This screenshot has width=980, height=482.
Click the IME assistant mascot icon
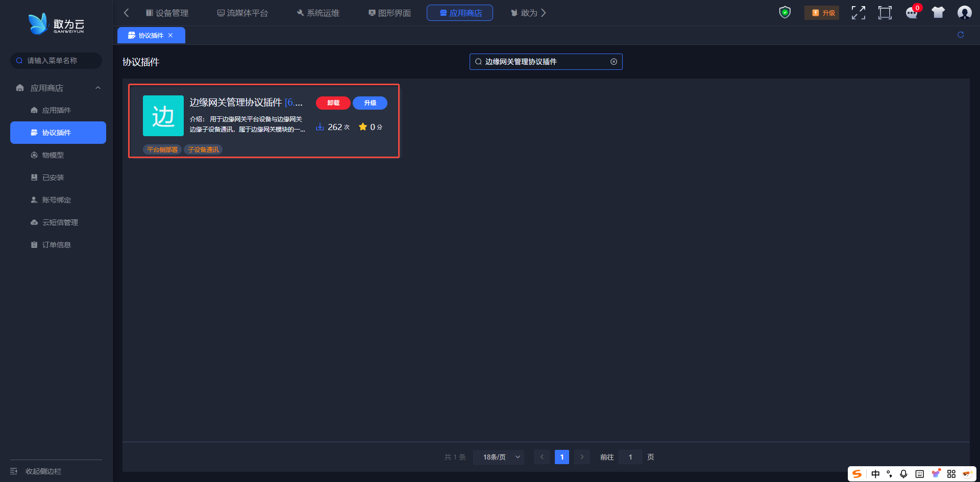[x=967, y=474]
